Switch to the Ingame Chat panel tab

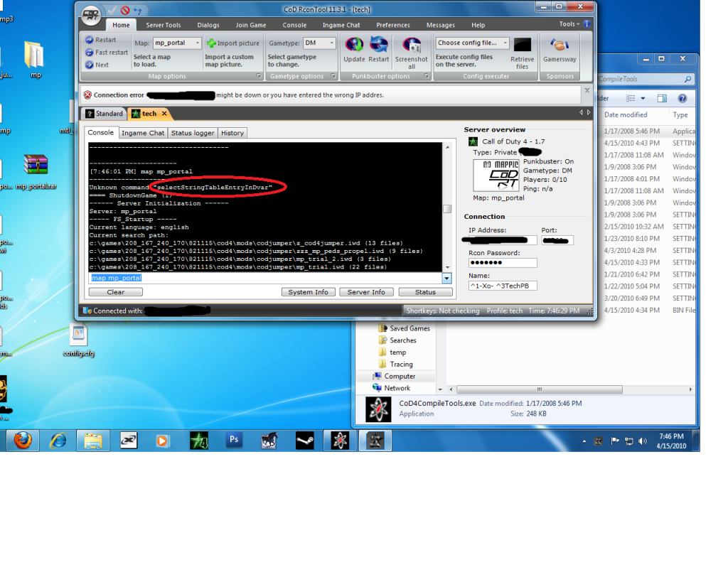(143, 133)
